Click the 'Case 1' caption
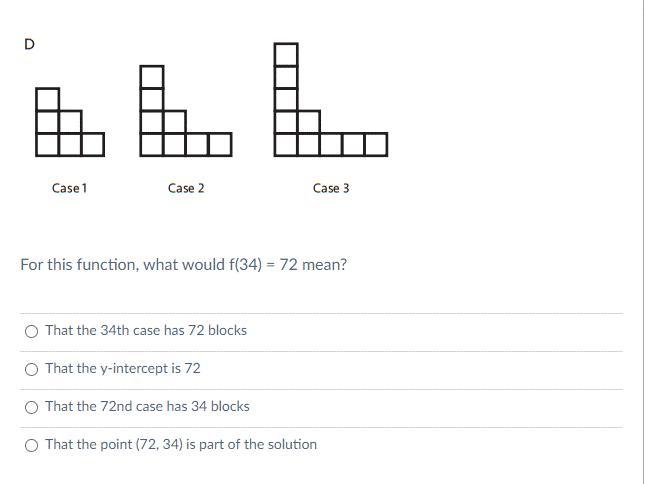The width and height of the screenshot is (645, 484). click(70, 188)
